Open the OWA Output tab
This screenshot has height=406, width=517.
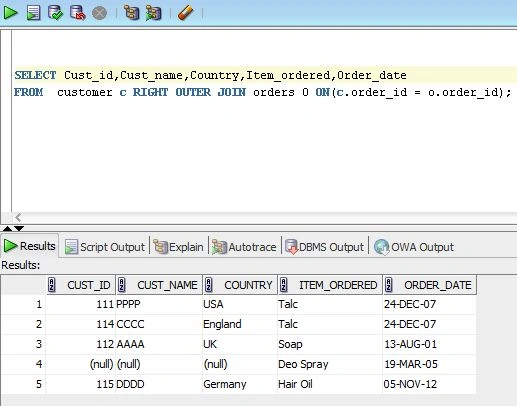[414, 247]
